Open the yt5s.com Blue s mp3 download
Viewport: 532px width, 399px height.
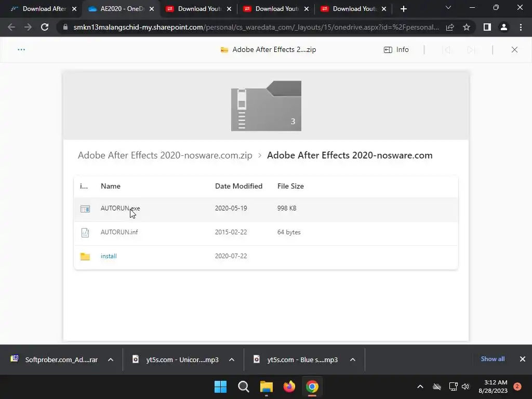pos(296,360)
